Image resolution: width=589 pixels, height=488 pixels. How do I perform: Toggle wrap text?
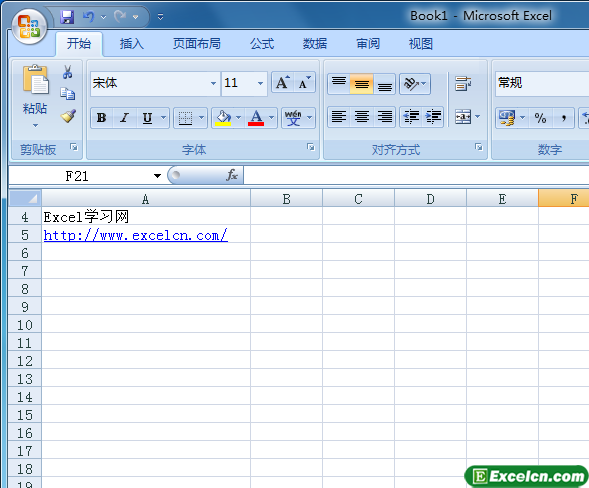pos(463,83)
